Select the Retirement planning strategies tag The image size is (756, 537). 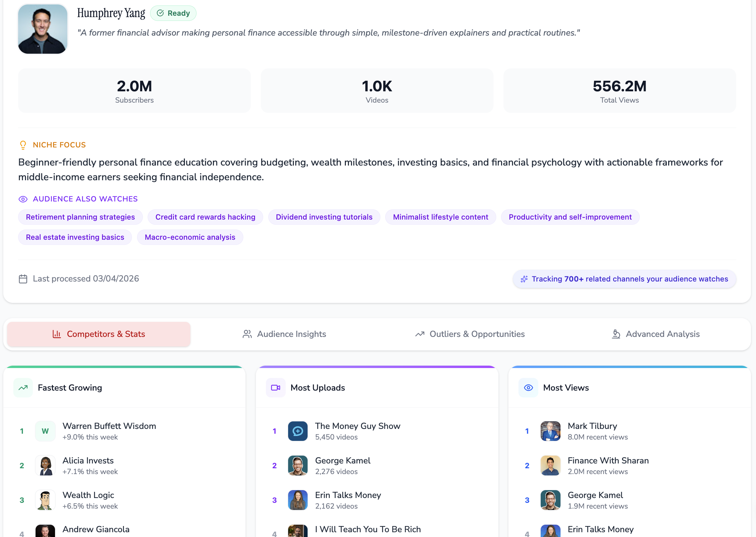coord(80,217)
